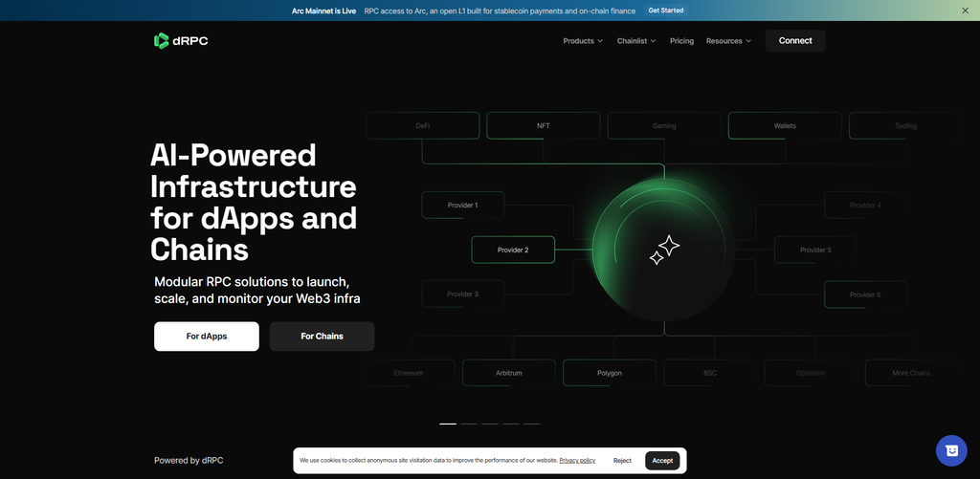Open the Pricing page
The width and height of the screenshot is (980, 479).
681,40
